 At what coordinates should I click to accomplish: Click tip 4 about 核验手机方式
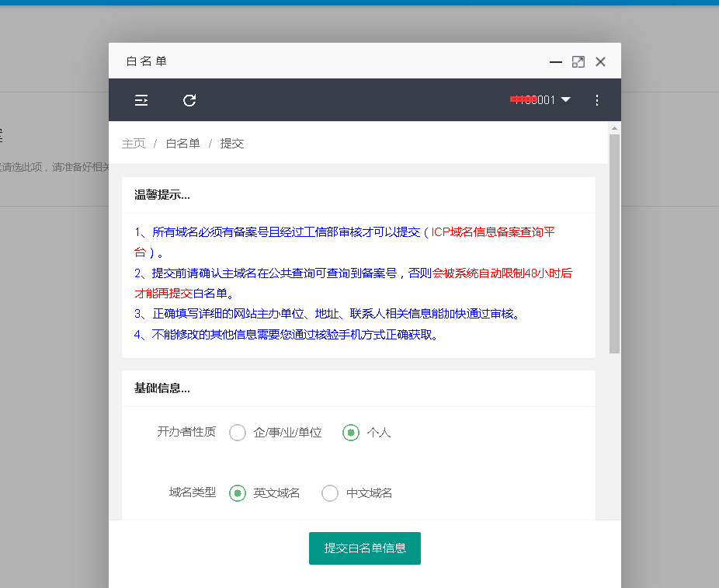pos(286,334)
